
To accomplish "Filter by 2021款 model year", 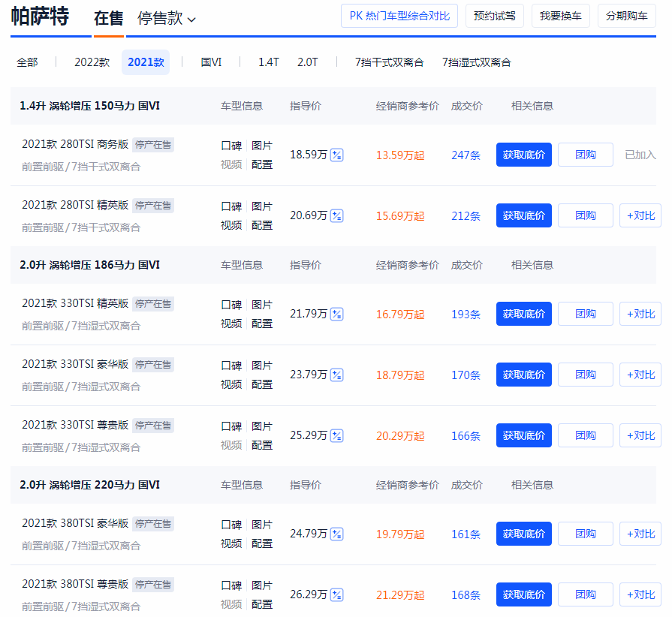I will [x=146, y=62].
